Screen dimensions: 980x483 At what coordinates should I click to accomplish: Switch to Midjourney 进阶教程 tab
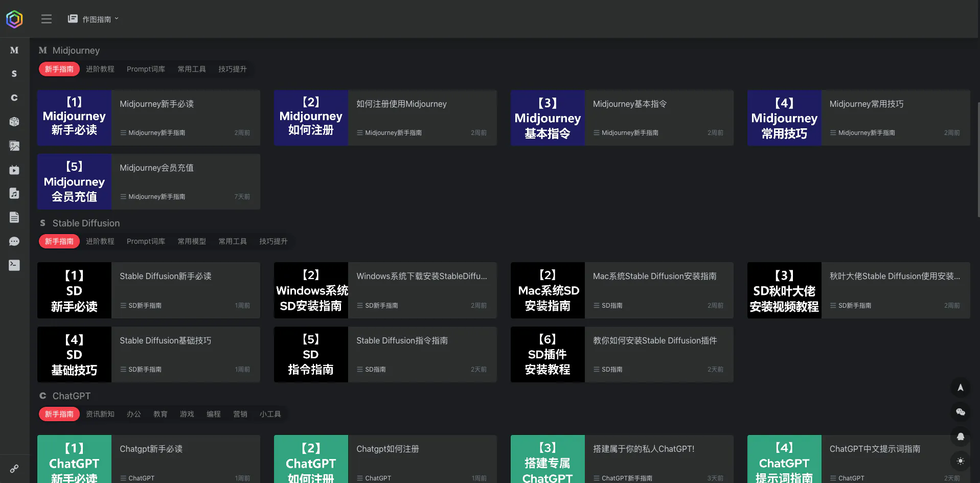pyautogui.click(x=100, y=69)
